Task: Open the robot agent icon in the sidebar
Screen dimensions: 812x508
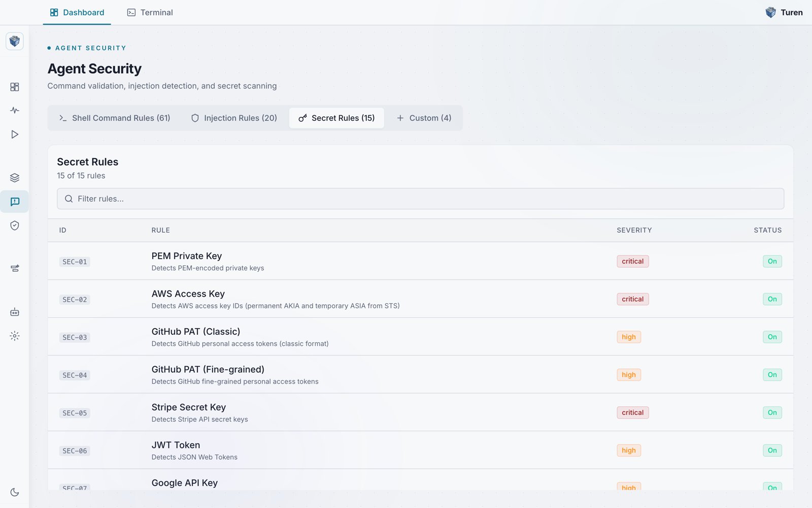Action: click(15, 312)
